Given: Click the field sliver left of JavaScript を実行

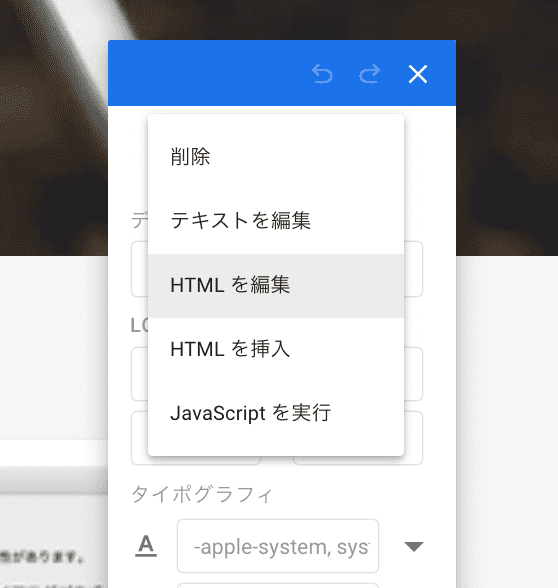Looking at the screenshot, I should pyautogui.click(x=140, y=438).
